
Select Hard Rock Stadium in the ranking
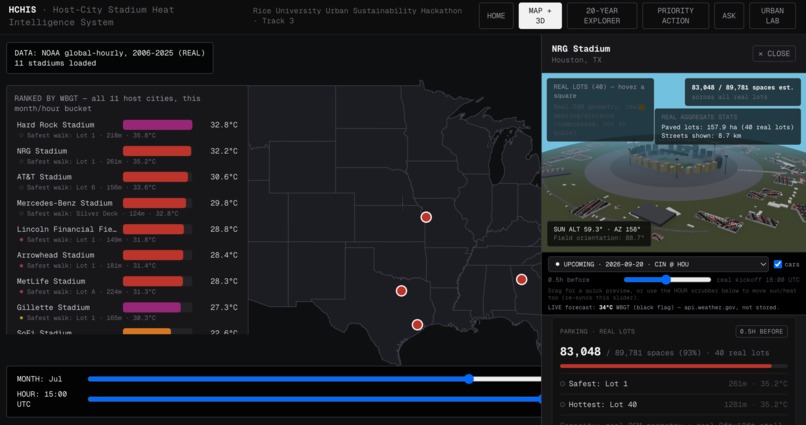(127, 130)
